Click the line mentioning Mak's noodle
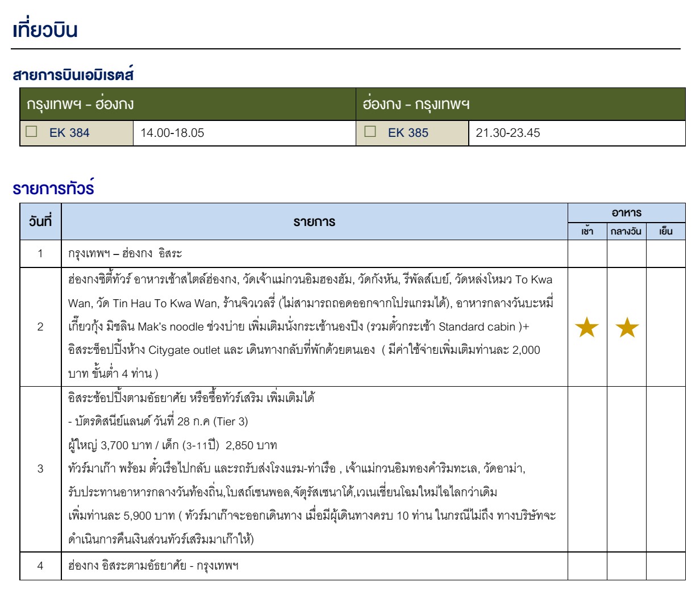The height and width of the screenshot is (590, 700). (x=299, y=327)
